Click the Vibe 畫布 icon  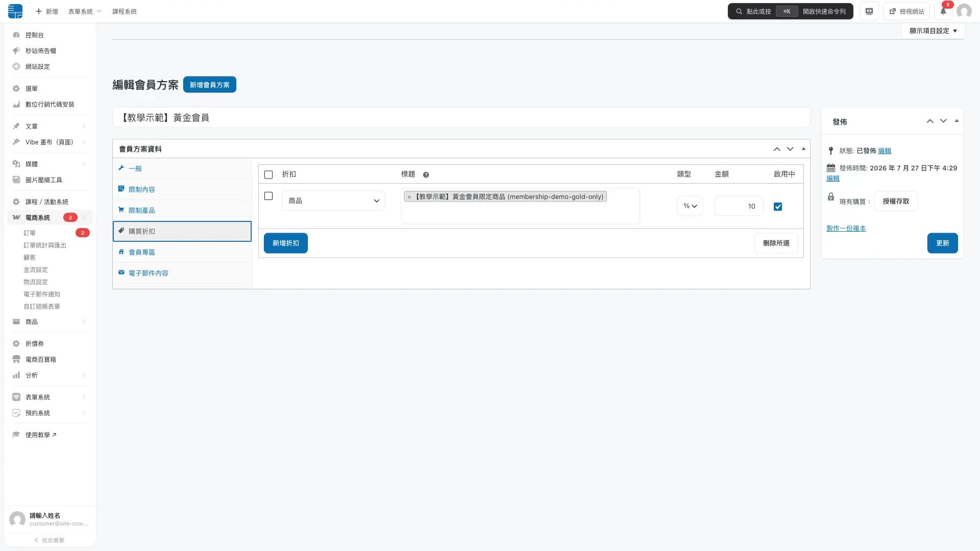pyautogui.click(x=16, y=142)
